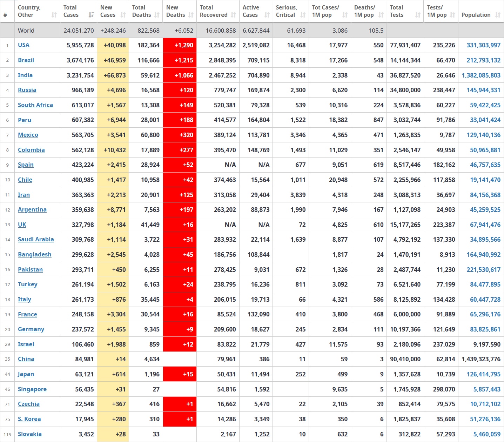Click Population column sort icon

tap(498, 15)
